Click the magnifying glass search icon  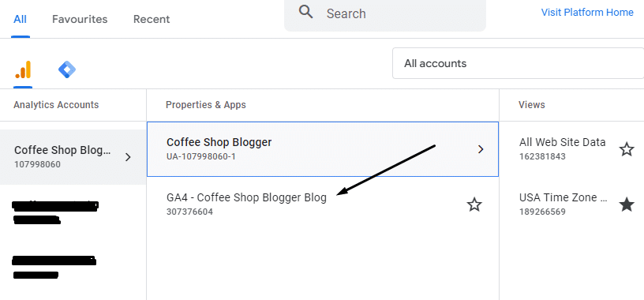[x=305, y=13]
